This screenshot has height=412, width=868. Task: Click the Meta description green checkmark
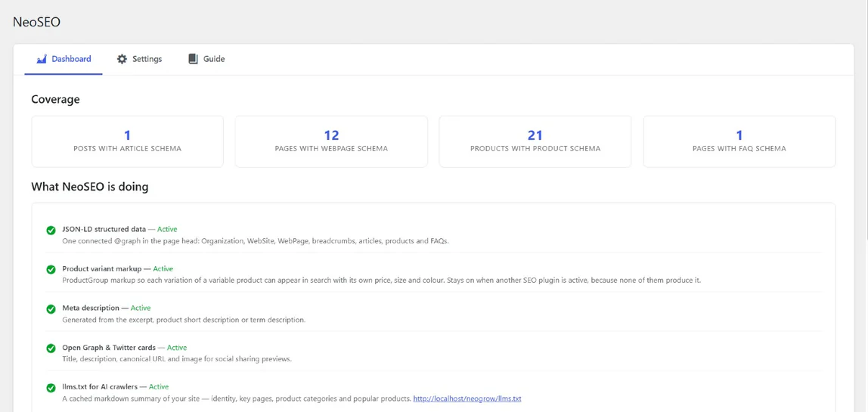51,309
